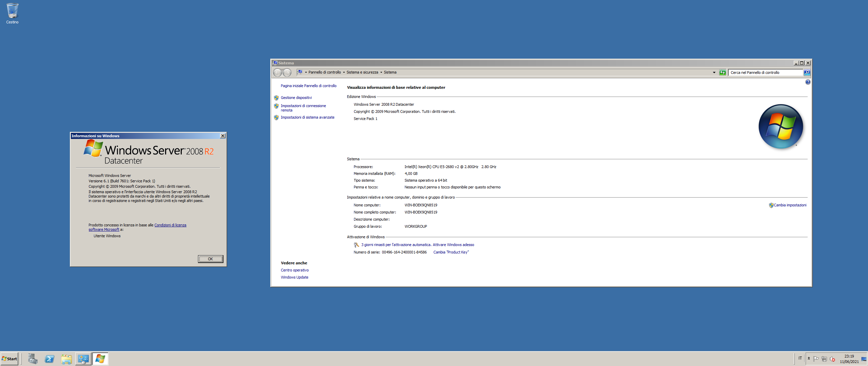Close the Informazioni su Windows dialog
Screen dimensions: 868x366
coord(223,136)
